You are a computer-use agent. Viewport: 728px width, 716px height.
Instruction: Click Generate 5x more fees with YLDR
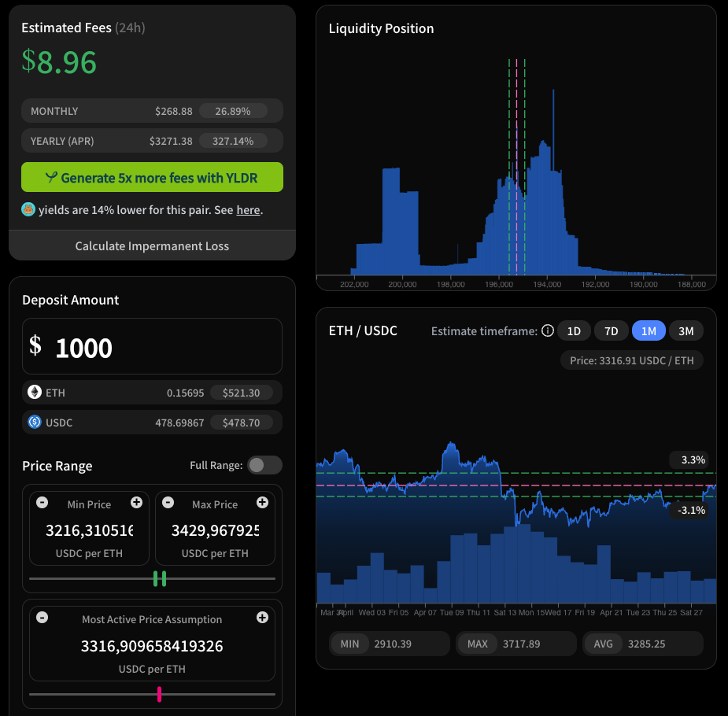(152, 177)
